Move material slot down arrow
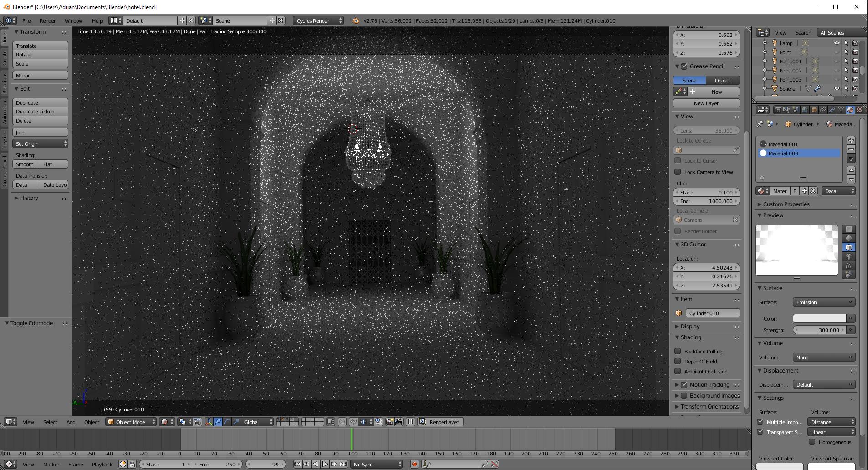The width and height of the screenshot is (868, 470). pos(851,179)
